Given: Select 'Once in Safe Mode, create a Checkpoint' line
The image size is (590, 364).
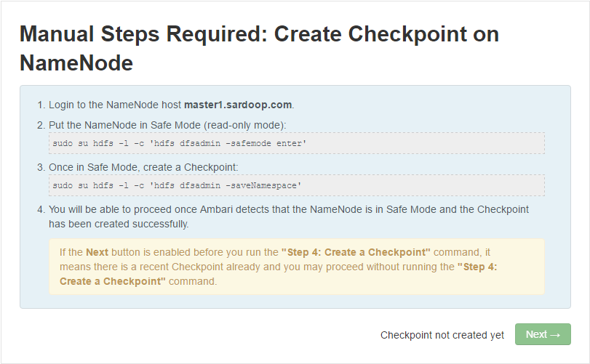Looking at the screenshot, I should 143,167.
